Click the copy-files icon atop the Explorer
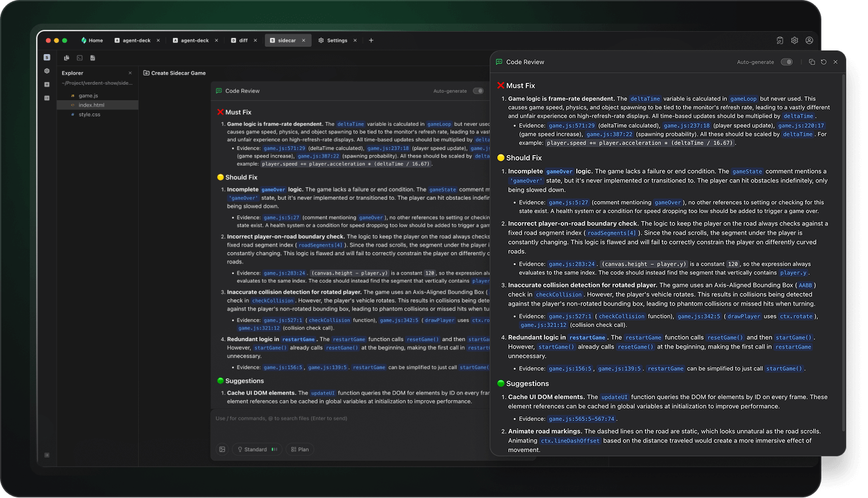 coord(67,58)
